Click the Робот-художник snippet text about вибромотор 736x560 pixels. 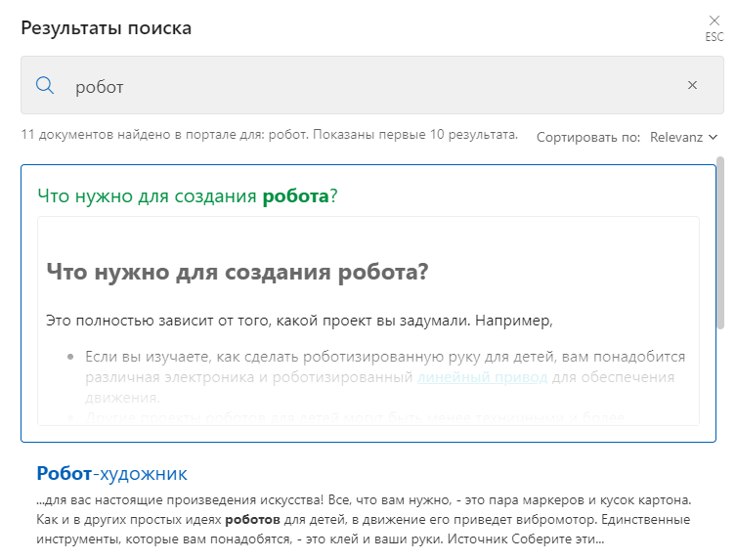click(364, 519)
